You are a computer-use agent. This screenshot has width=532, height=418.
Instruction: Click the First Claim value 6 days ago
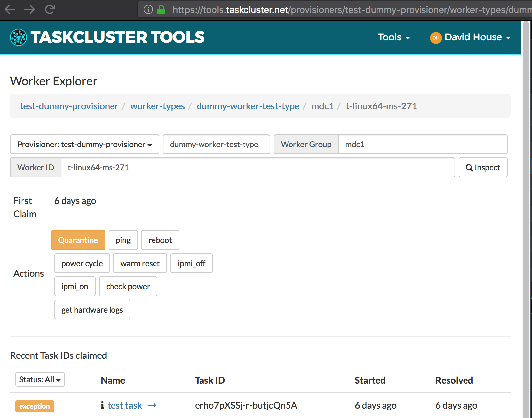(x=75, y=201)
